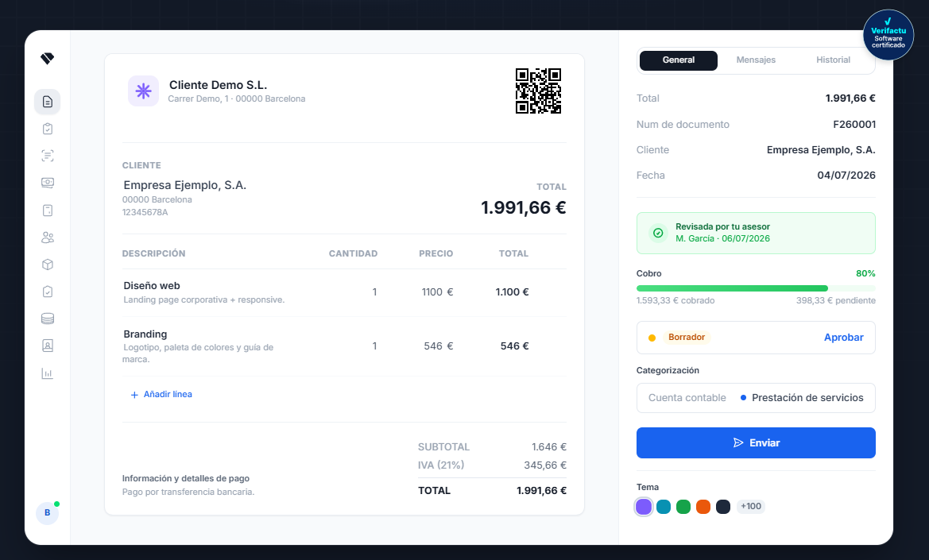The height and width of the screenshot is (560, 929).
Task: Click the Revisada por tu asesor banner
Action: click(x=756, y=233)
